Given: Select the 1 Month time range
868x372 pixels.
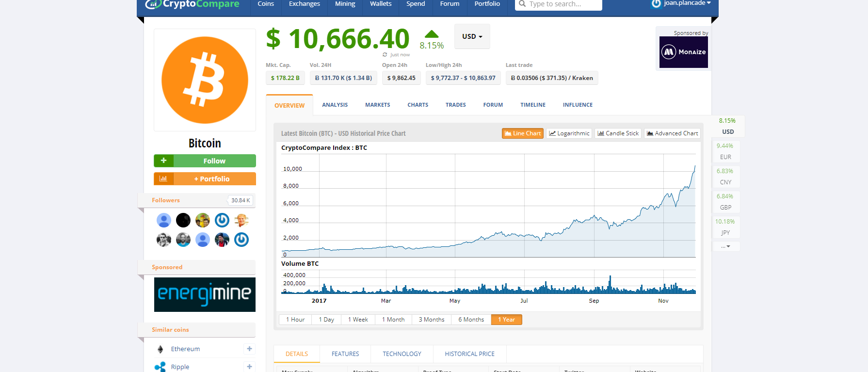Looking at the screenshot, I should pyautogui.click(x=393, y=320).
